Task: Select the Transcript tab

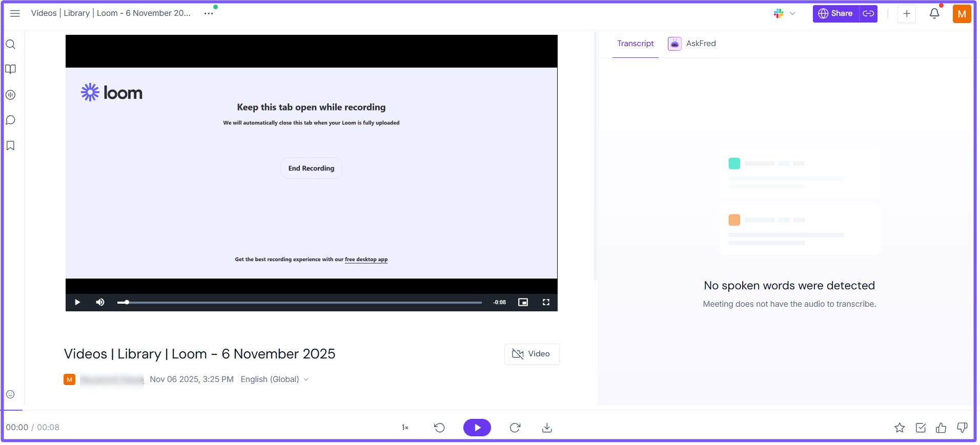Action: [635, 44]
